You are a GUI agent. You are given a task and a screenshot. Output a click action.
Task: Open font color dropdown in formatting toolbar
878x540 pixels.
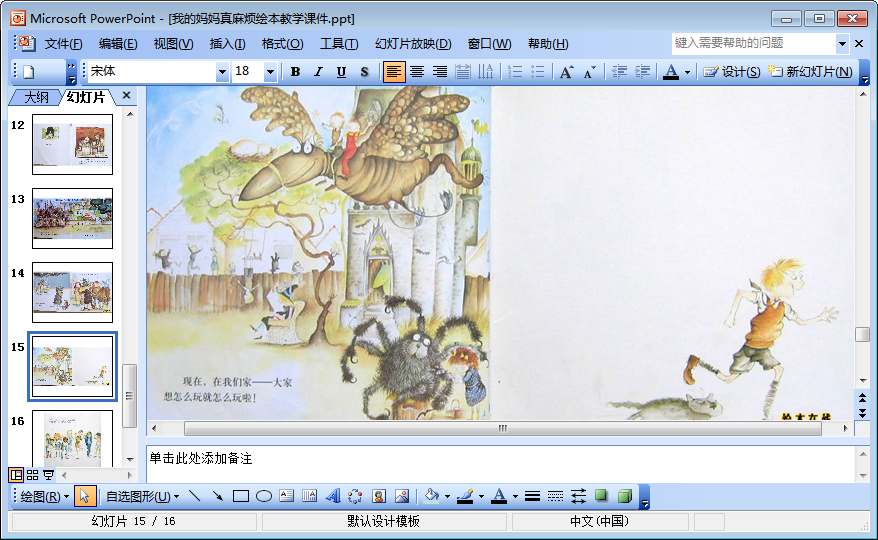pos(687,72)
